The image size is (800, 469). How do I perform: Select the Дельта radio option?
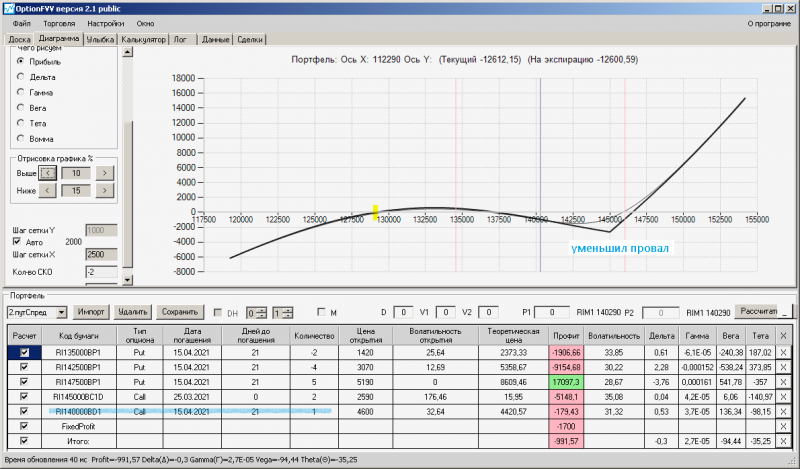20,77
